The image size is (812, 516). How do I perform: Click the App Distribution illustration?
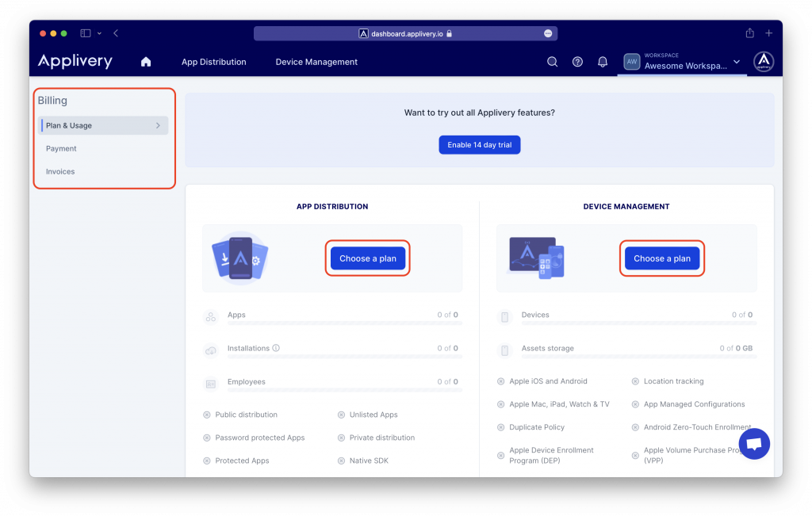click(239, 258)
